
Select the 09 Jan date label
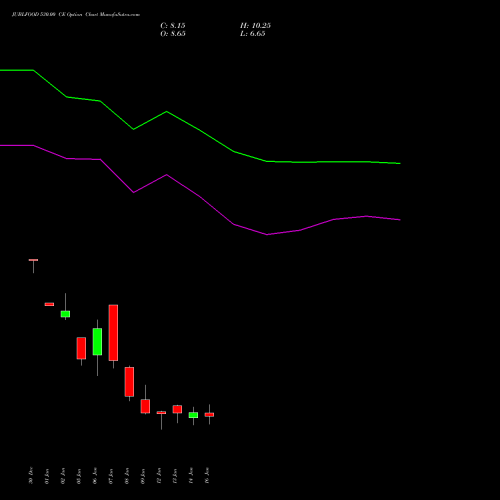(x=143, y=476)
